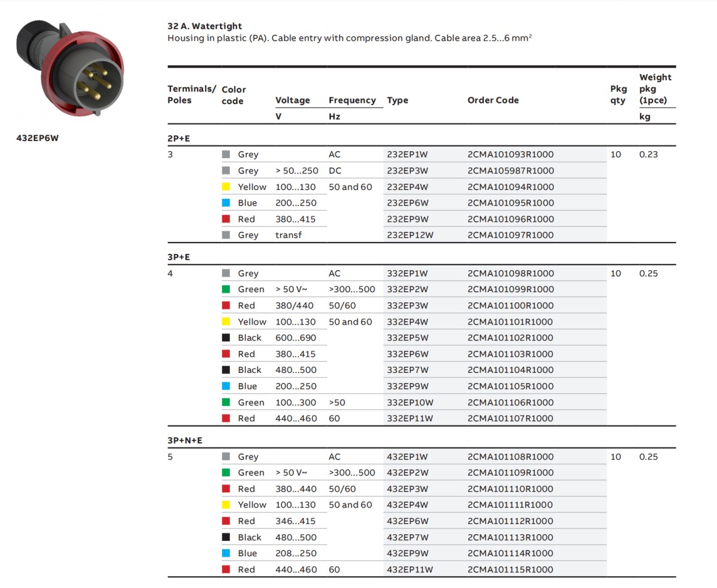Click the "380/440" voltage cell
Screen dimensions: 717x588
pyautogui.click(x=293, y=305)
